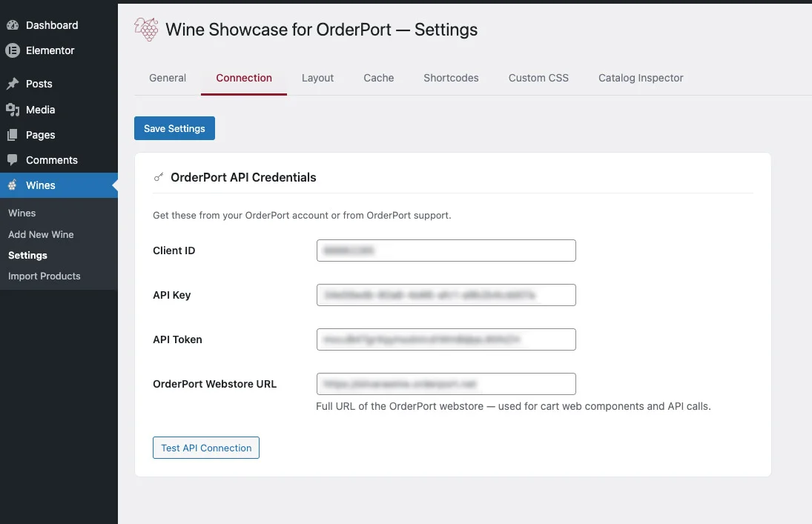Viewport: 812px width, 524px height.
Task: Click the 'OrderPort API Credentials' heading
Action: click(x=243, y=177)
